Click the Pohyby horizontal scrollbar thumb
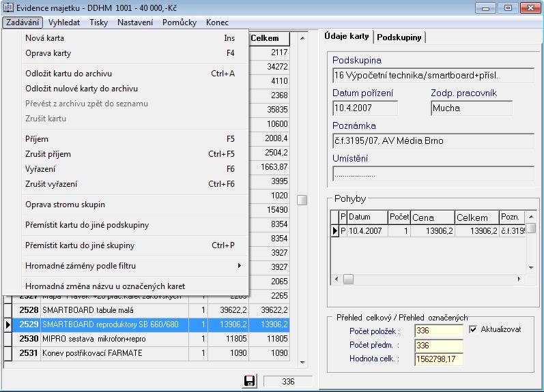This screenshot has width=544, height=392. pos(348,279)
